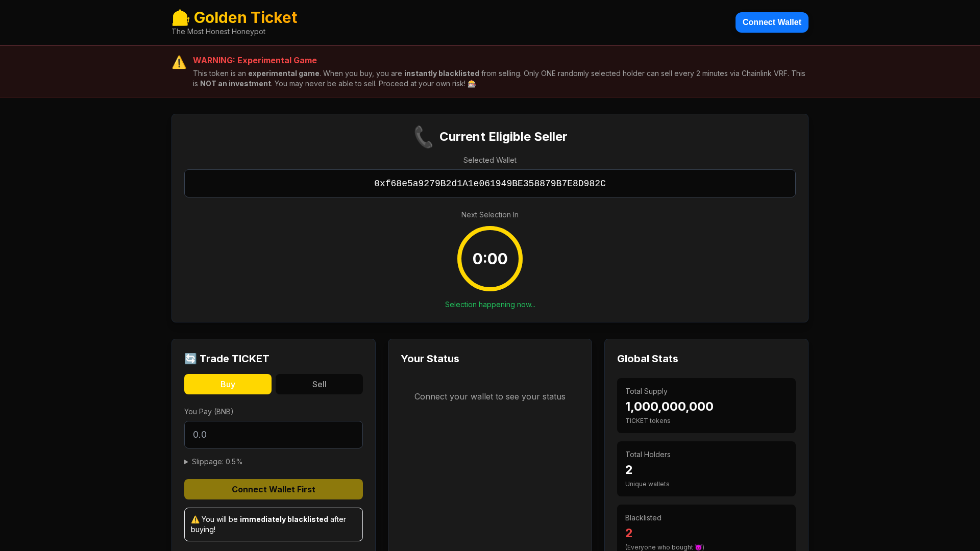Click the Connect Wallet First button

pos(274,489)
